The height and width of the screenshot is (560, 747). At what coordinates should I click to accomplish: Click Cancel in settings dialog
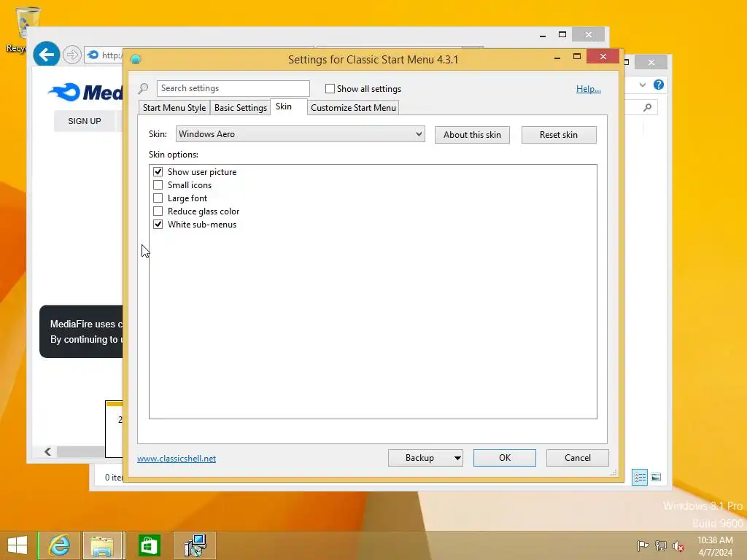point(578,458)
